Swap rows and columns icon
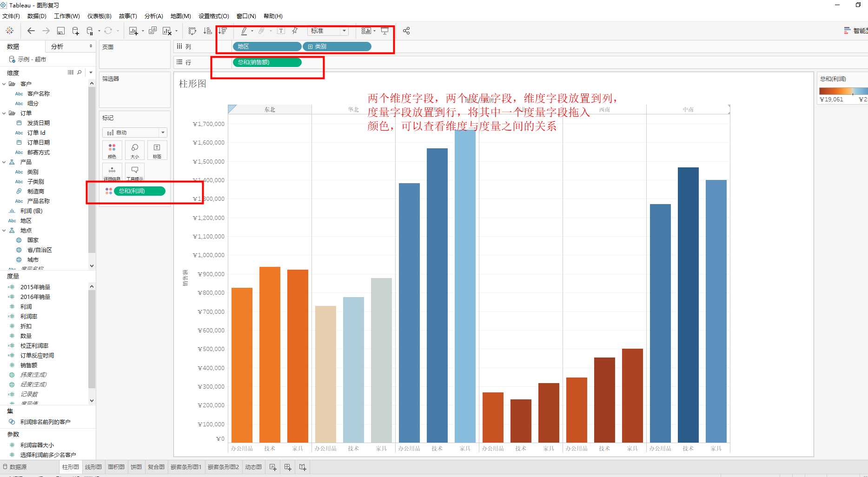Image resolution: width=868 pixels, height=477 pixels. tap(192, 31)
